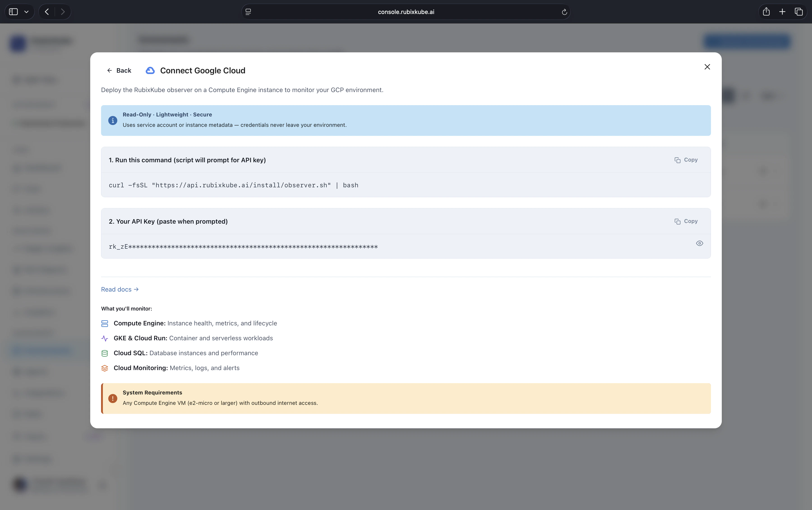
Task: Click the Compute Engine server icon
Action: [x=105, y=323]
